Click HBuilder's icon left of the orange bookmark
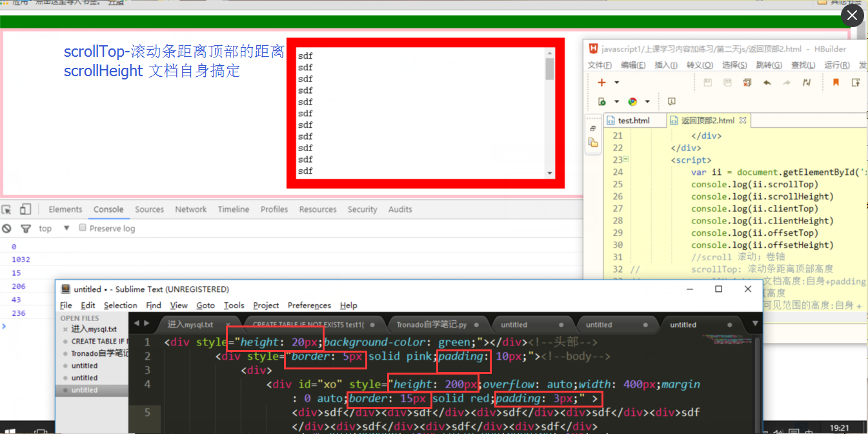Image resolution: width=868 pixels, height=434 pixels. pos(807,83)
